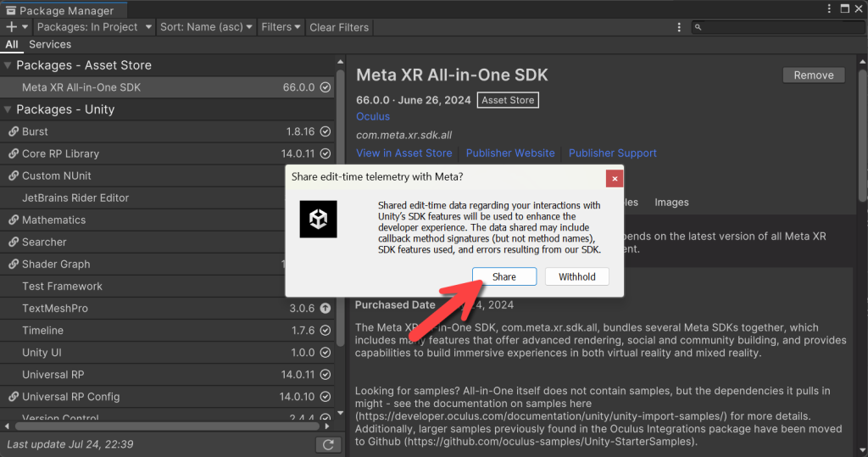Image resolution: width=868 pixels, height=457 pixels.
Task: Open the Publisher Website link
Action: click(509, 153)
